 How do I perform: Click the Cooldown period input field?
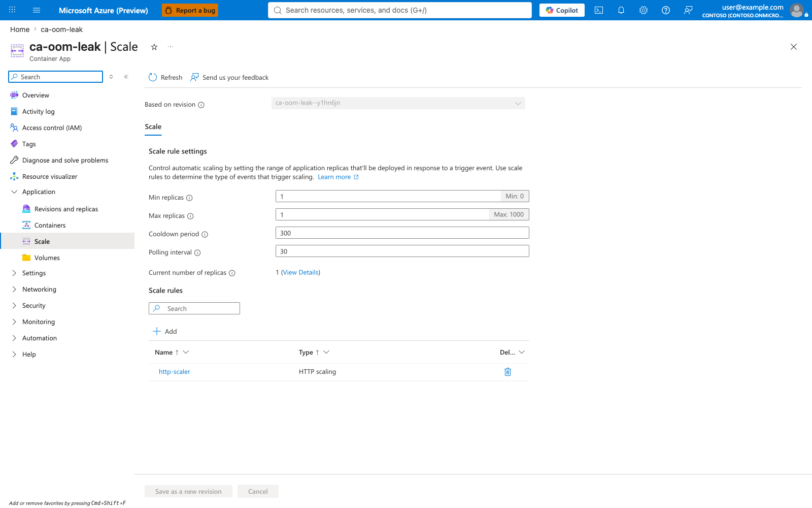coord(402,233)
